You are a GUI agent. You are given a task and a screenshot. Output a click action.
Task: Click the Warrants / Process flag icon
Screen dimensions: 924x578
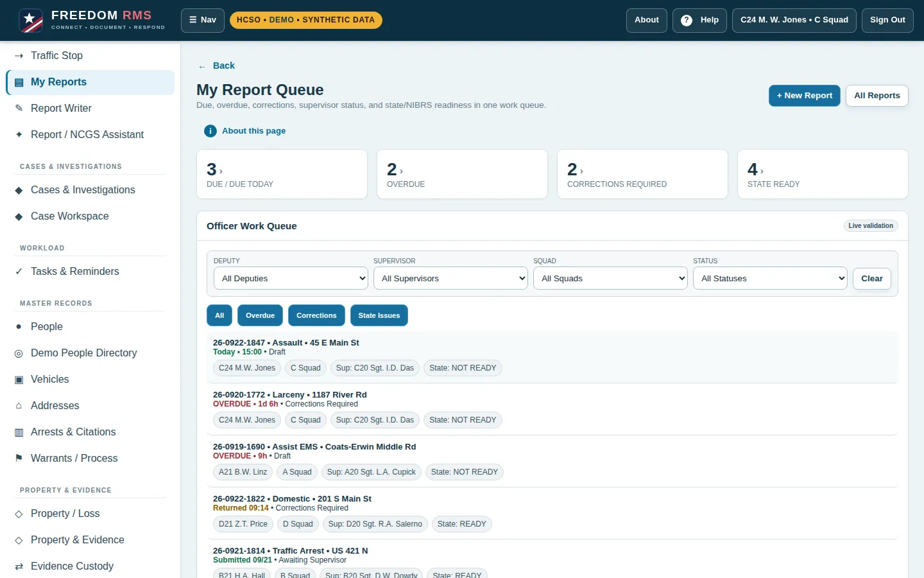(19, 459)
